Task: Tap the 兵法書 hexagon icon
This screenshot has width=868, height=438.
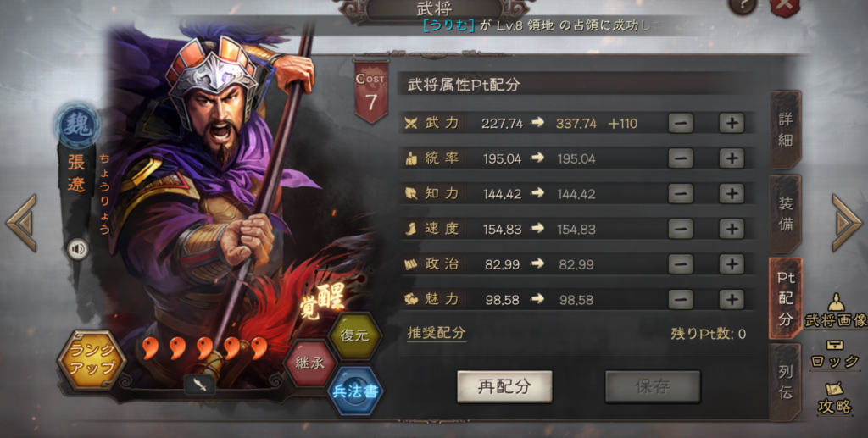Action: point(355,391)
